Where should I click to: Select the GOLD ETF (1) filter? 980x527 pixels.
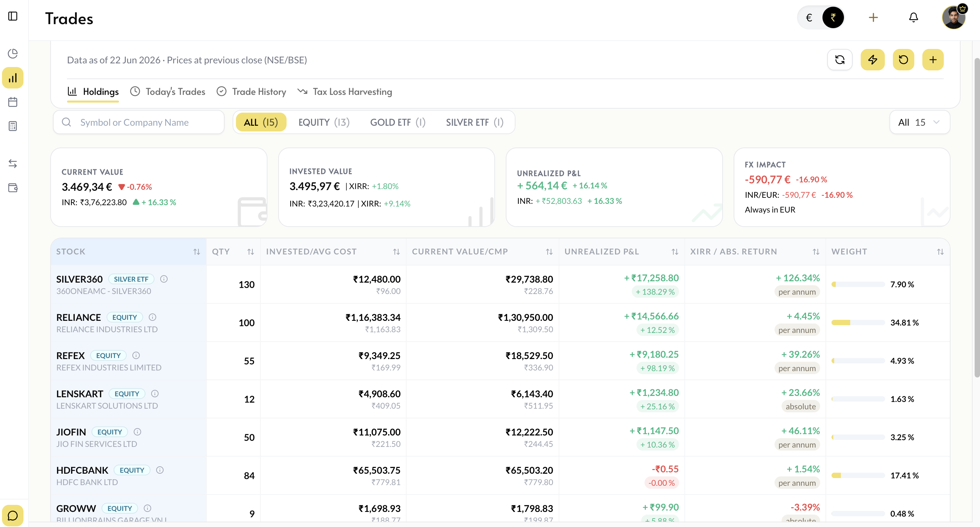tap(398, 122)
